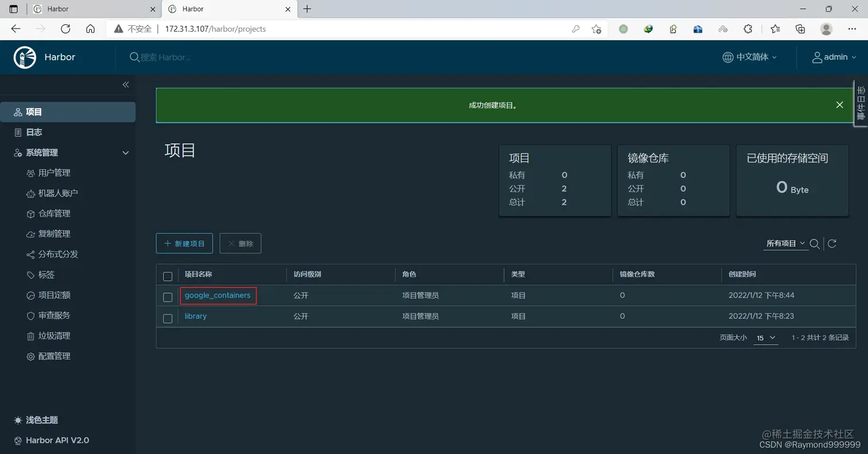The image size is (868, 454).
Task: Click the Harbor lighthouse logo
Action: click(25, 57)
